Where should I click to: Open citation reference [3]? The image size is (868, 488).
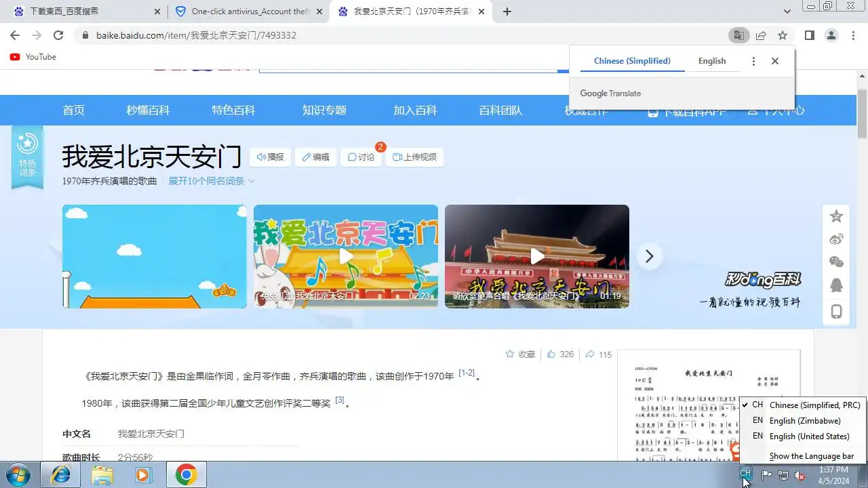point(340,400)
